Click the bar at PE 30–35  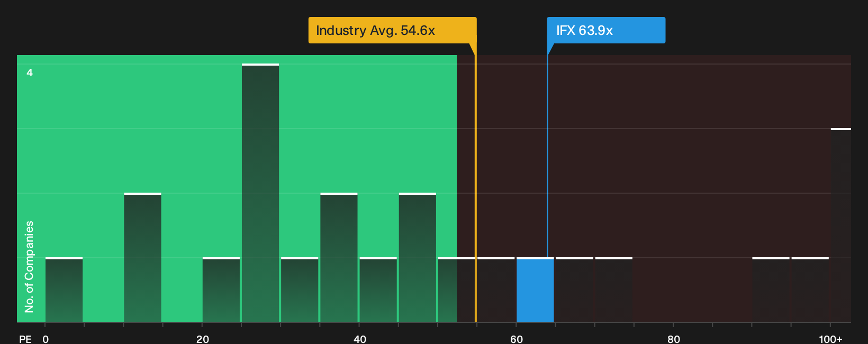pyautogui.click(x=300, y=289)
